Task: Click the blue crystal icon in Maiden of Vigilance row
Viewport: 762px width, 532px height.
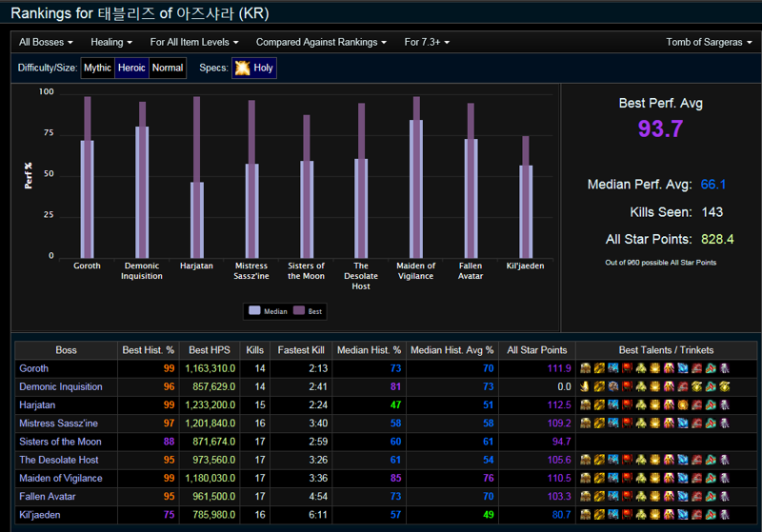Action: click(x=683, y=478)
